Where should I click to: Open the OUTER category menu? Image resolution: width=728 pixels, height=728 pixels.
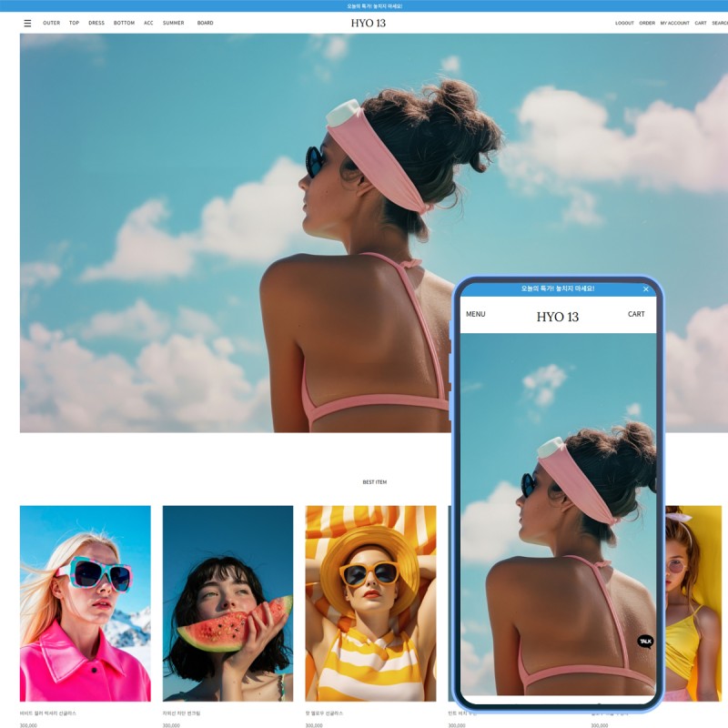pyautogui.click(x=52, y=24)
